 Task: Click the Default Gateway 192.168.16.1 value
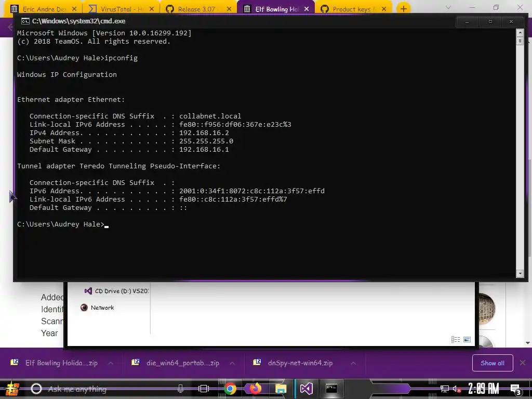pyautogui.click(x=204, y=149)
